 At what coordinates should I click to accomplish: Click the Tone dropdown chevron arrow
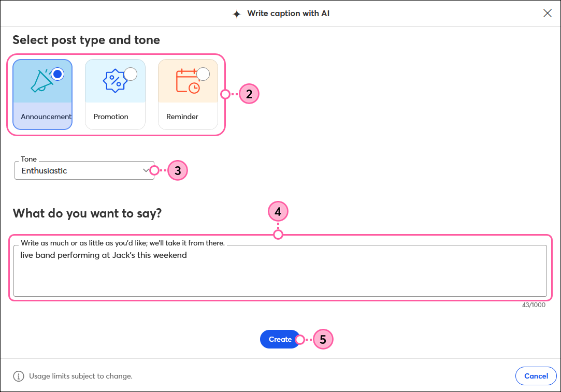click(x=146, y=170)
